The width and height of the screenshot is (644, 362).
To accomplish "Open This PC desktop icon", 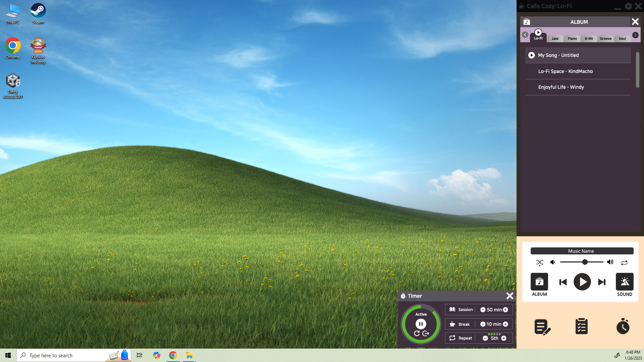I will tap(12, 14).
